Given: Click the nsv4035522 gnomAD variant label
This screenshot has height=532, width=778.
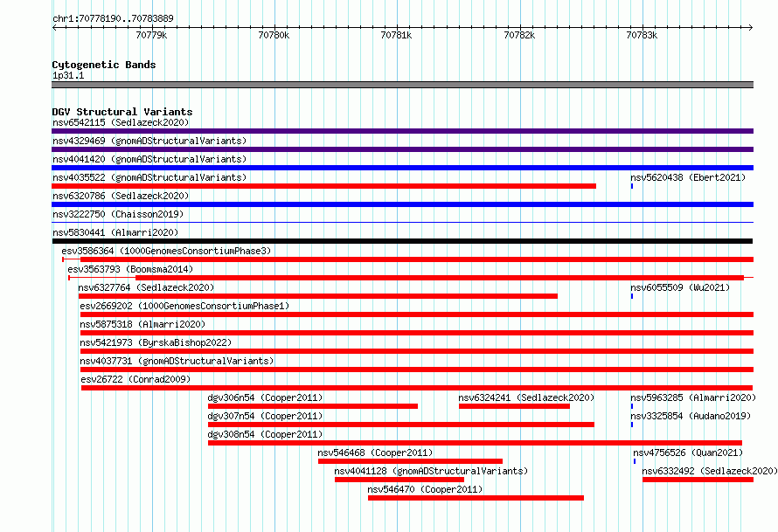Looking at the screenshot, I should point(149,177).
